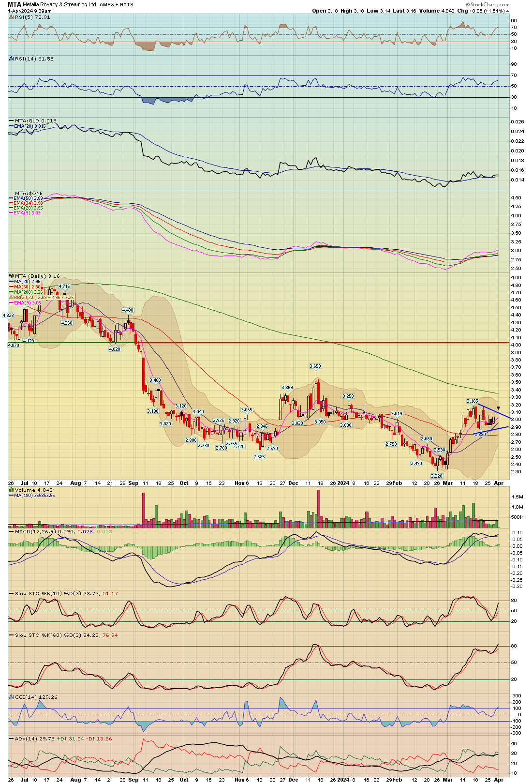Click the 2.880 price annotation

click(x=480, y=435)
